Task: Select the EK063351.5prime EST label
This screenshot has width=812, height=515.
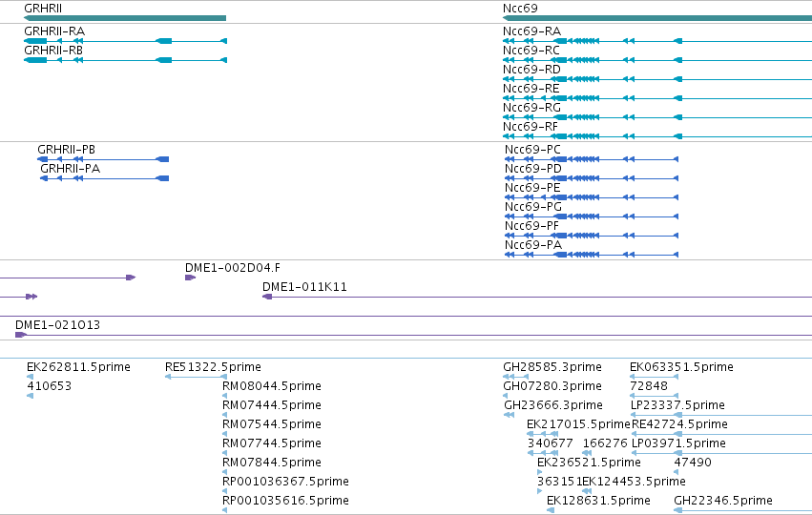Action: pos(681,367)
